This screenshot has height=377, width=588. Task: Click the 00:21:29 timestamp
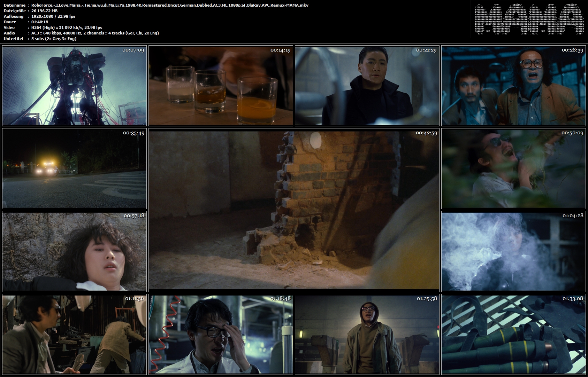[x=426, y=50]
